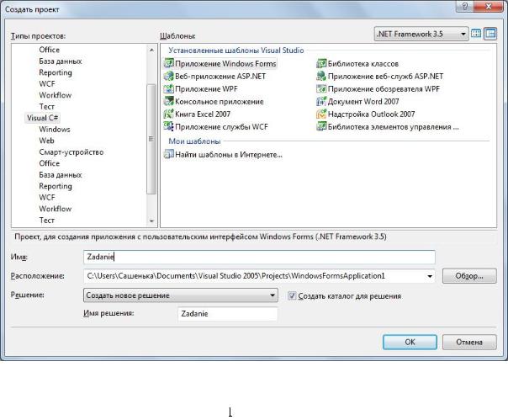Click 'Найти шаблоны в Интернете...' link text
Image resolution: width=508 pixels, height=420 pixels.
point(229,155)
